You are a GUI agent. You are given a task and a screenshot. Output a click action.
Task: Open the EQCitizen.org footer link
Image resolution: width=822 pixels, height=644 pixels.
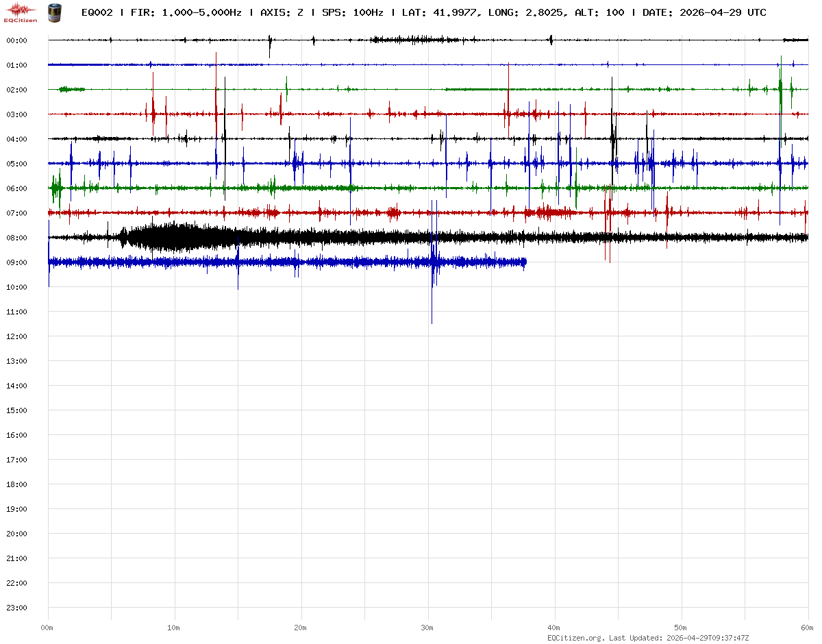(x=575, y=638)
